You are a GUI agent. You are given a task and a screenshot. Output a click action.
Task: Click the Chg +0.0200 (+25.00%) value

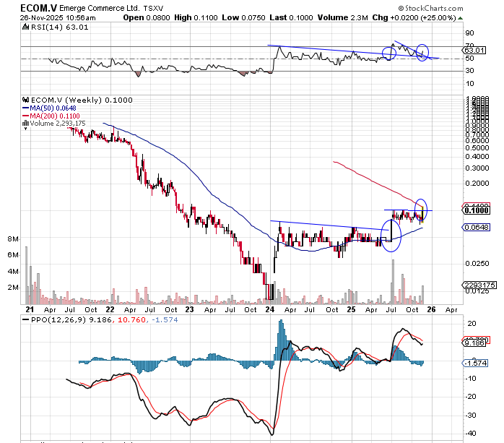[414, 17]
